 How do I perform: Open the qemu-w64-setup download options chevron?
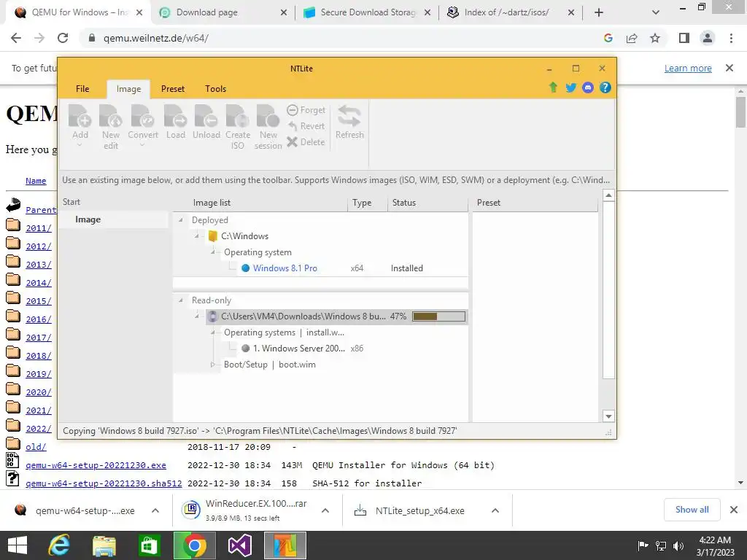click(x=155, y=510)
